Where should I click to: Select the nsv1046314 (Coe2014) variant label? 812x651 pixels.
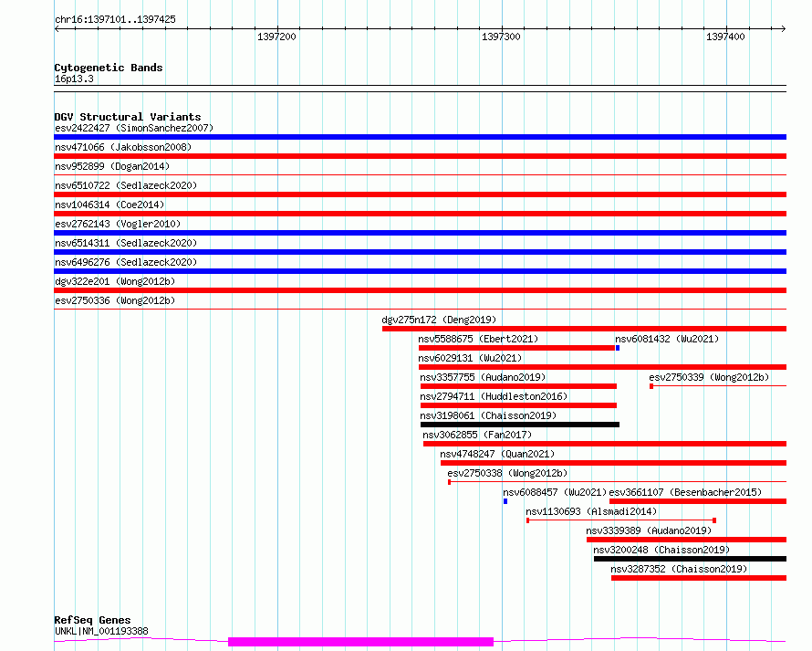pos(109,205)
